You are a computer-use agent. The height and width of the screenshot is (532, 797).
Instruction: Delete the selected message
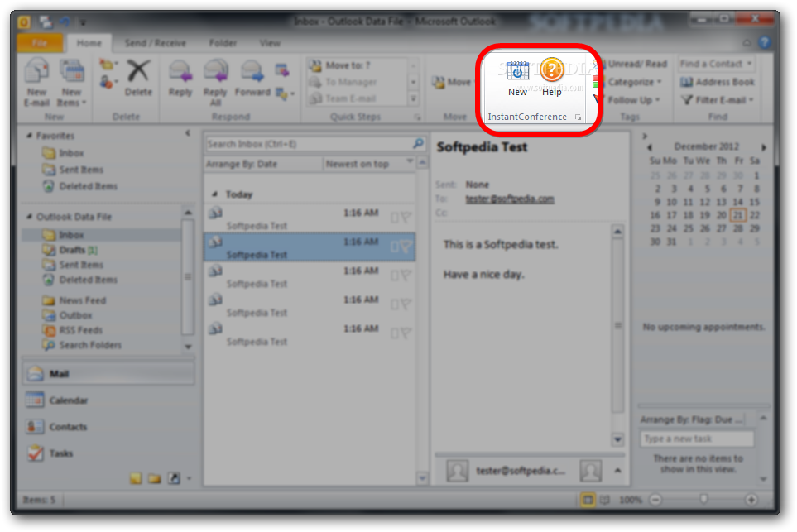pyautogui.click(x=138, y=78)
